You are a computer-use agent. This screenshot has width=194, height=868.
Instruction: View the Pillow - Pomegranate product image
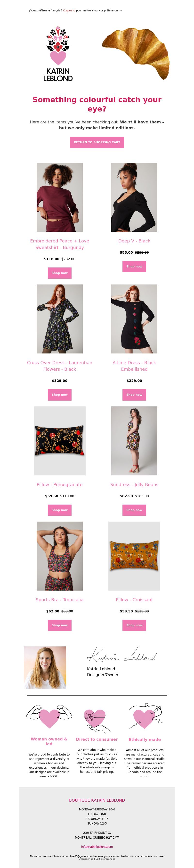coord(59,441)
